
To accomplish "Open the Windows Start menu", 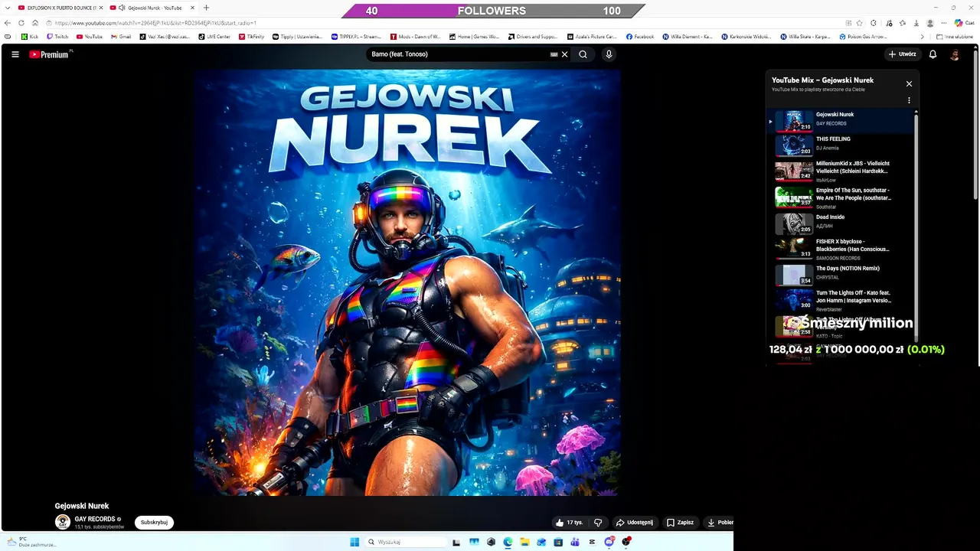I will coord(354,542).
